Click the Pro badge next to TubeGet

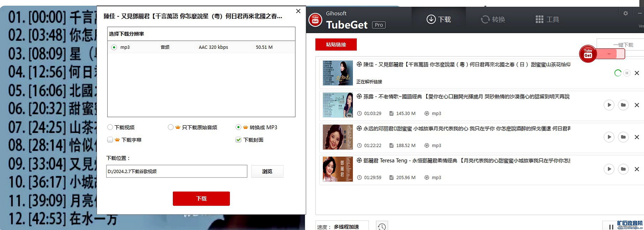click(x=379, y=25)
